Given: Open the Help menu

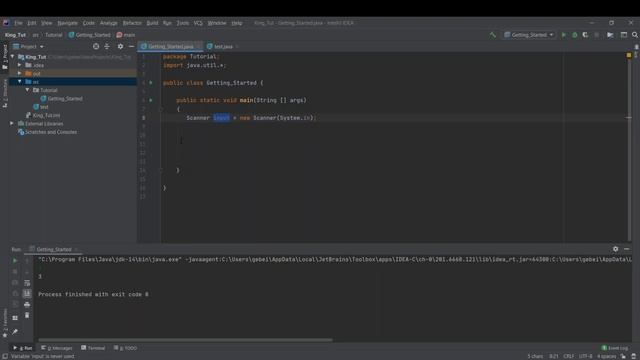Looking at the screenshot, I should [x=237, y=23].
